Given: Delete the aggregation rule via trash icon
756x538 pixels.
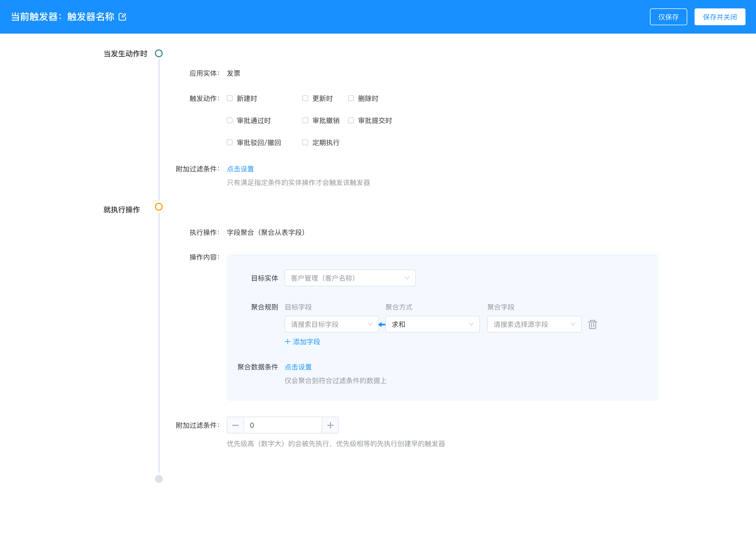Looking at the screenshot, I should click(592, 324).
